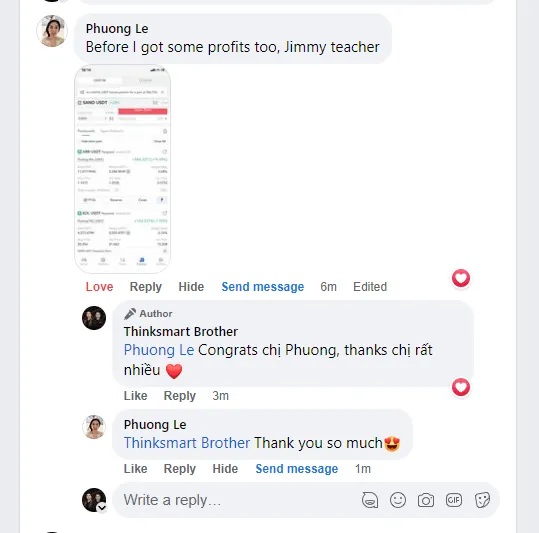Viewport: 539px width, 533px height.
Task: Attach a photo using the camera icon
Action: 426,500
